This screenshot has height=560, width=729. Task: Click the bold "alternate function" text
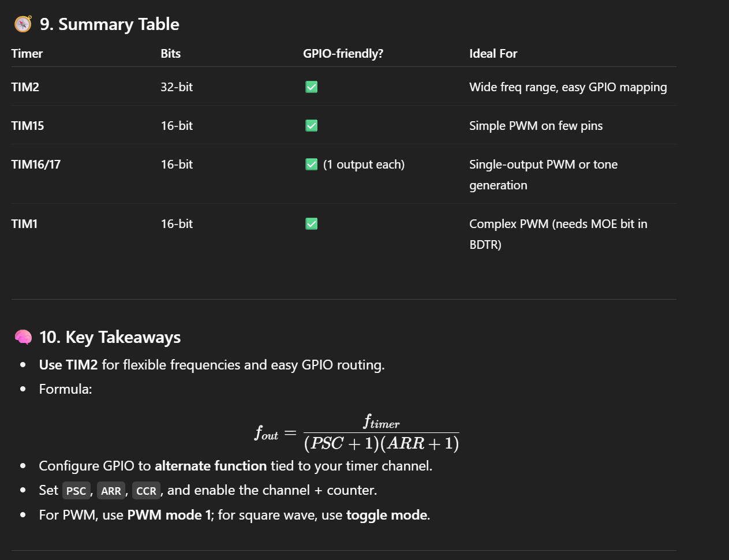[x=211, y=466]
